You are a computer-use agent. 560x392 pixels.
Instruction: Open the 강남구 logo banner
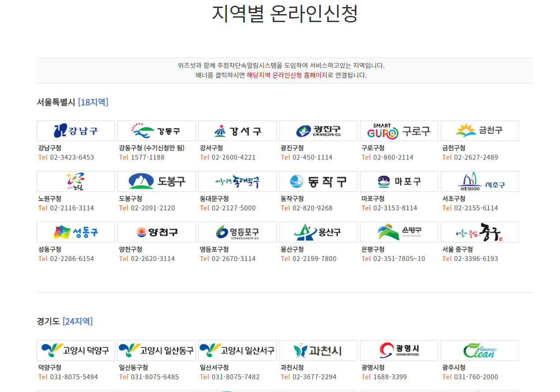[x=76, y=131]
